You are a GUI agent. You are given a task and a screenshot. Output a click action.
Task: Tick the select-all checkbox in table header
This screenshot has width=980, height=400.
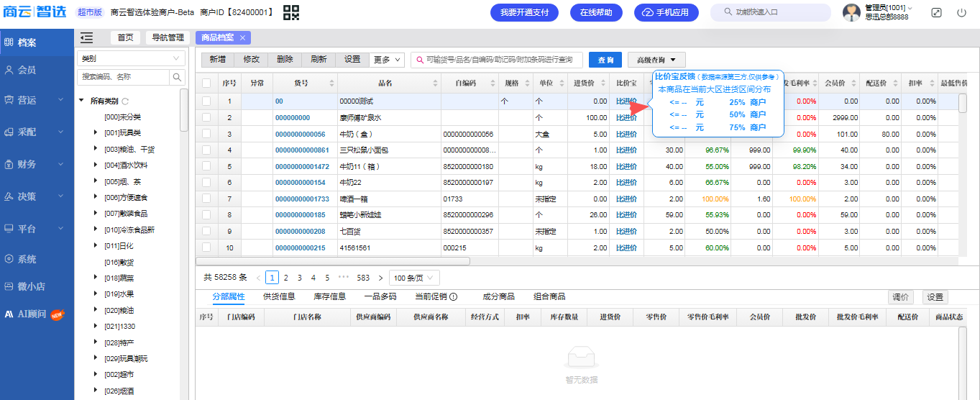pos(206,83)
